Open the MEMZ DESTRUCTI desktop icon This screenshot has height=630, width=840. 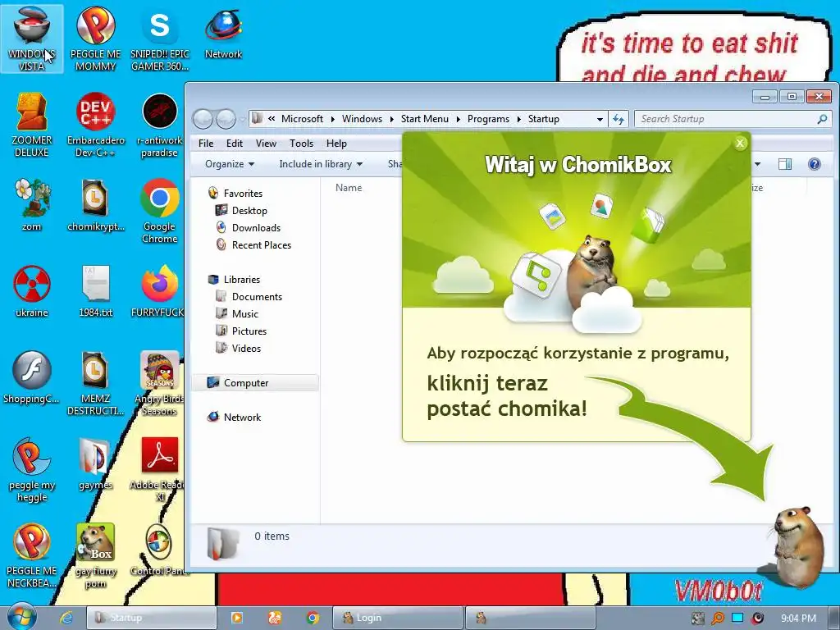point(95,383)
